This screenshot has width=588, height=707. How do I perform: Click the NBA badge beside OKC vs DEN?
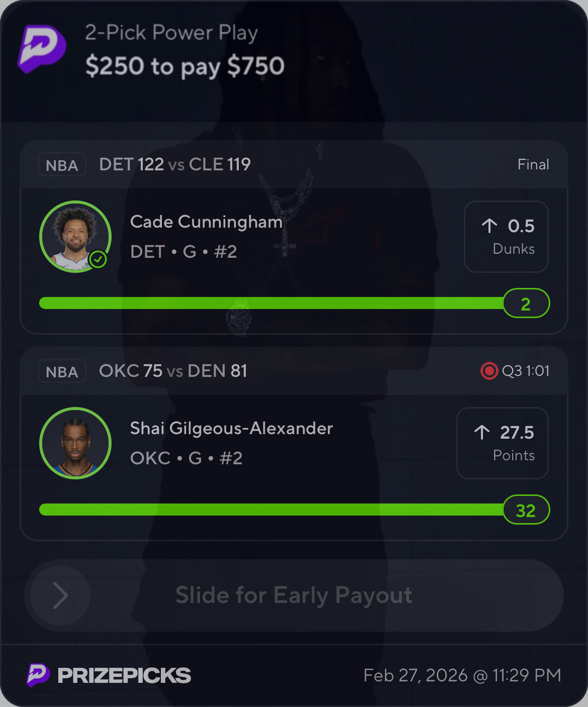(62, 371)
